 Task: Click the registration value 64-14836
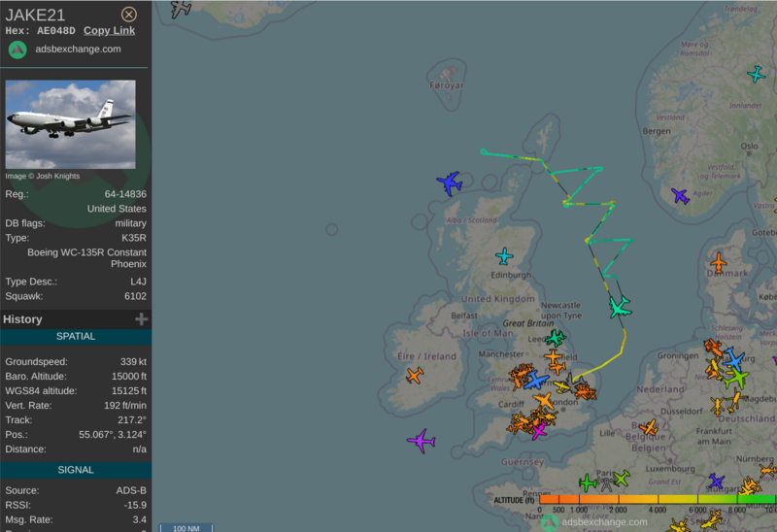(125, 194)
